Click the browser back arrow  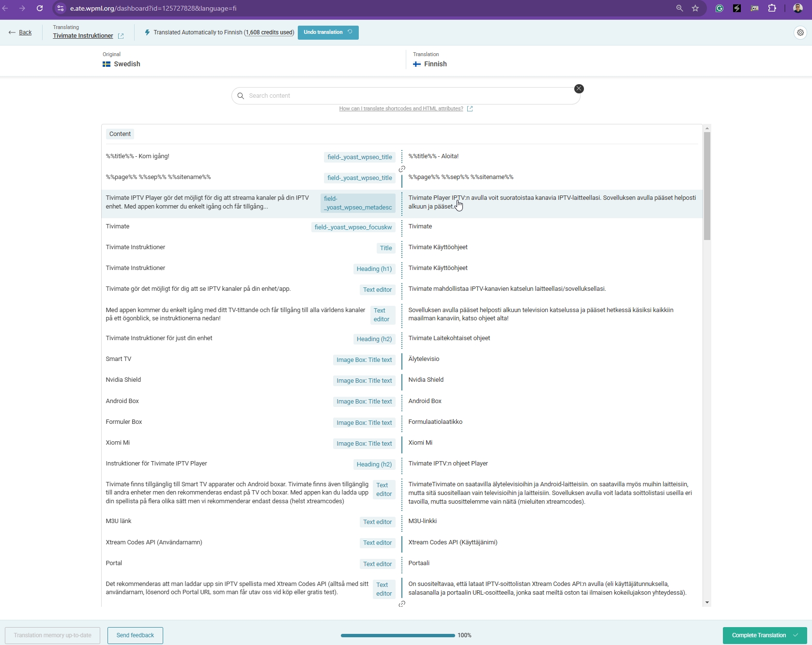(x=5, y=8)
